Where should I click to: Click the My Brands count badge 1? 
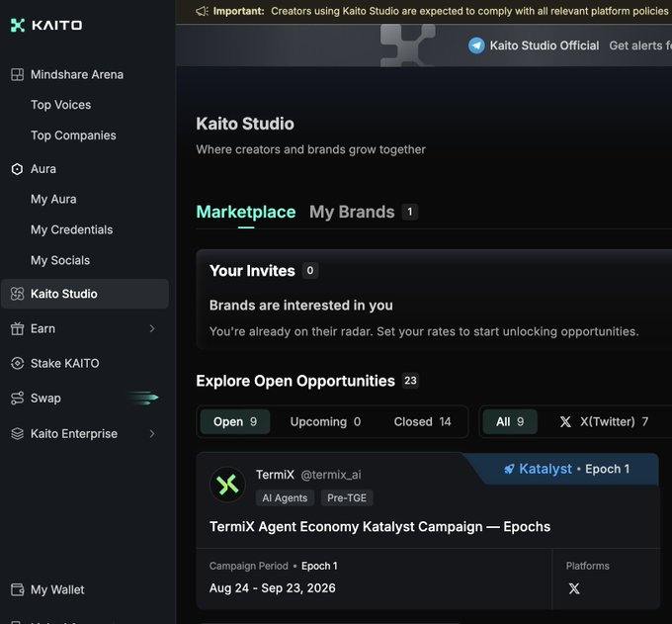click(410, 212)
